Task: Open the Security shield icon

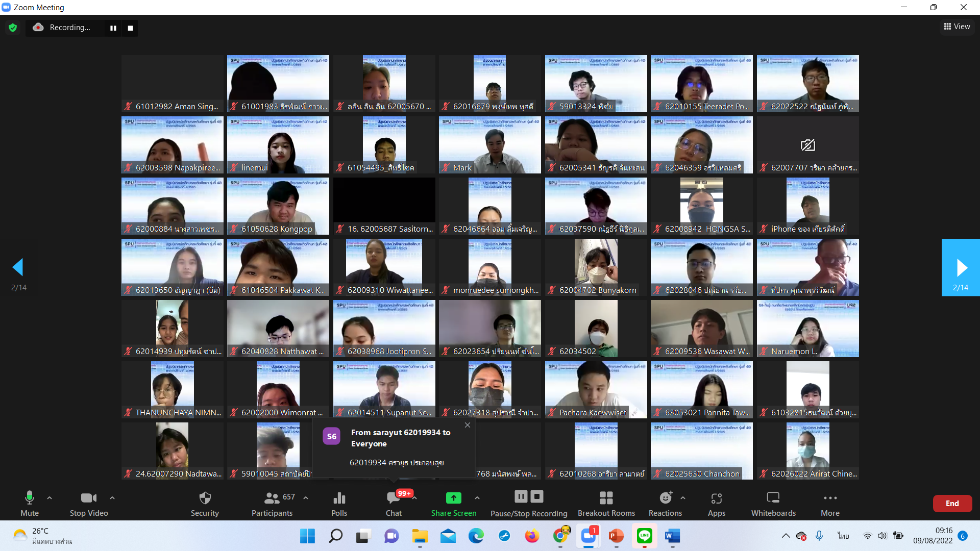Action: [205, 498]
